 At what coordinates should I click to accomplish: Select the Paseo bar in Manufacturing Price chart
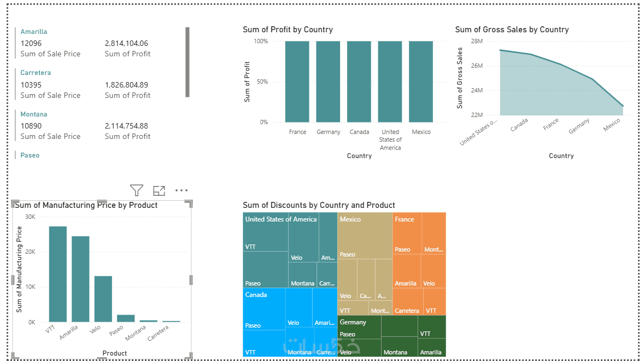pyautogui.click(x=126, y=318)
